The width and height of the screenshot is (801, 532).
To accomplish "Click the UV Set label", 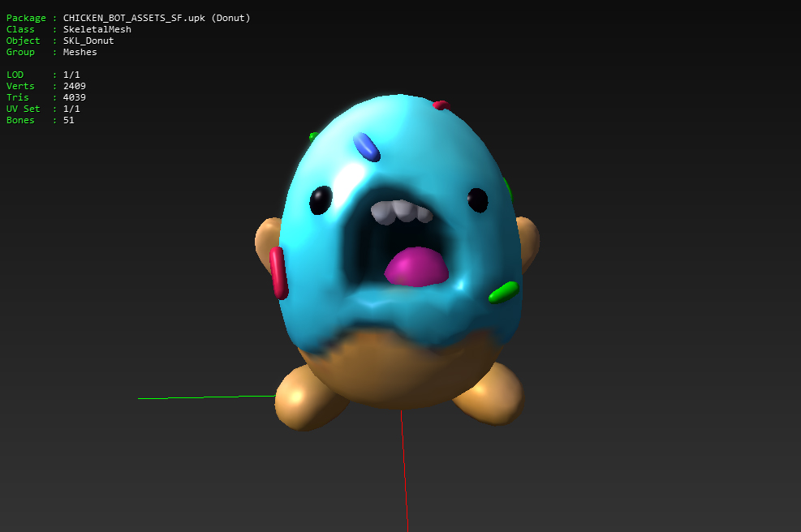I will (x=23, y=109).
